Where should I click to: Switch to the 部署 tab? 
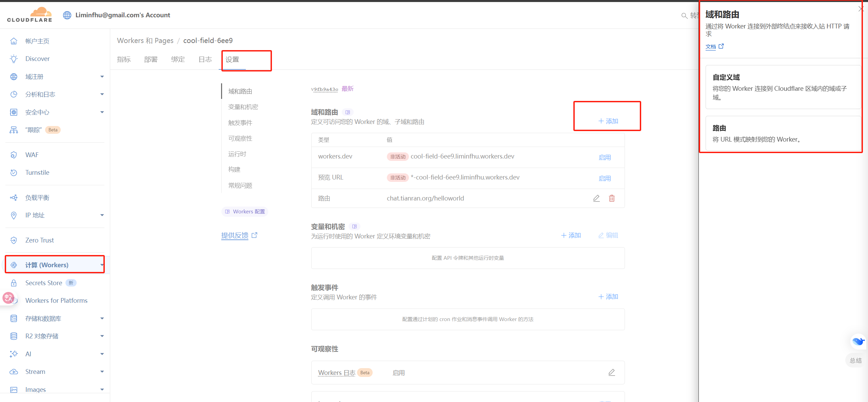coord(151,60)
